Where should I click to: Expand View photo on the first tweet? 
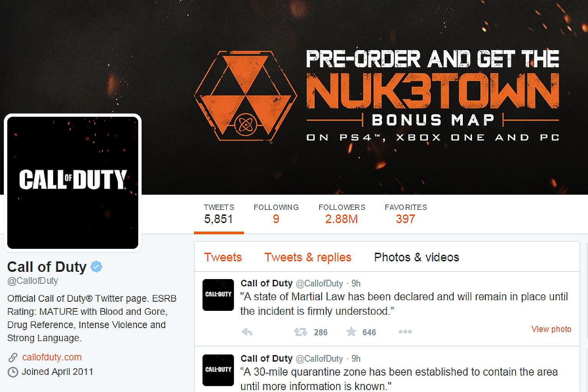[551, 329]
